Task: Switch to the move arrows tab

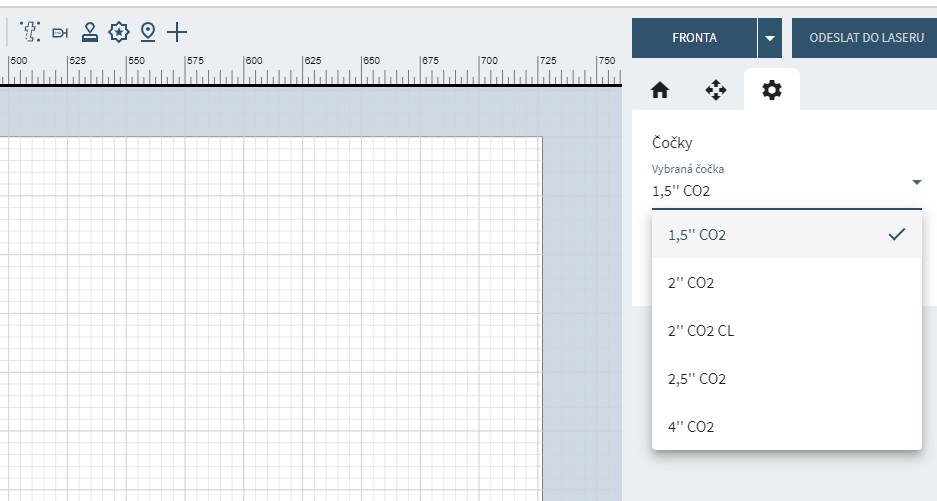Action: coord(715,90)
